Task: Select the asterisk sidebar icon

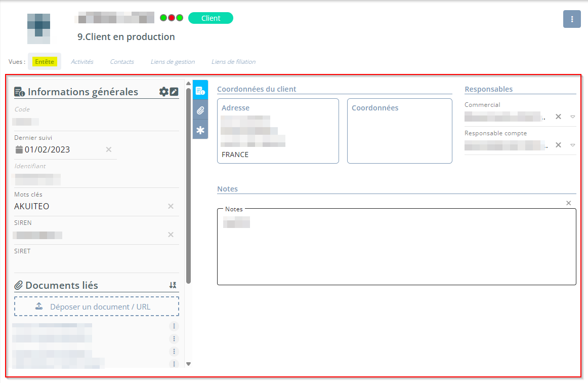Action: pyautogui.click(x=200, y=130)
